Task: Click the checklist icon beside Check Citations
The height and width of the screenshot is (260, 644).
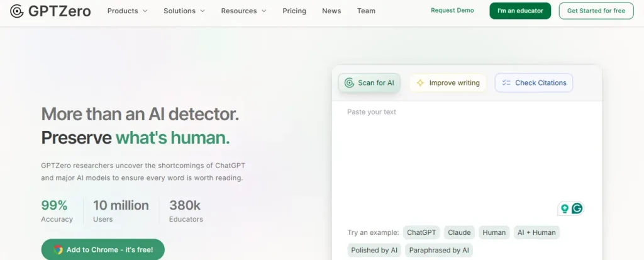Action: 506,83
